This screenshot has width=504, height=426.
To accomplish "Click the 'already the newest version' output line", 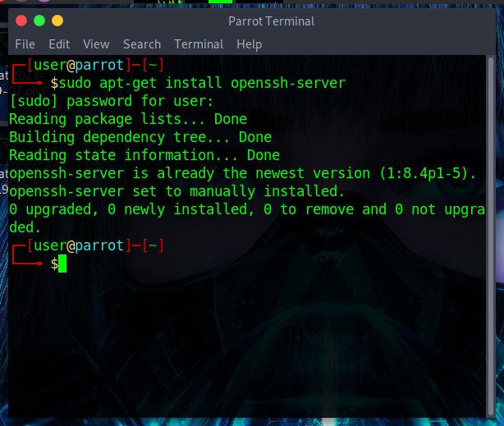I will 242,173.
